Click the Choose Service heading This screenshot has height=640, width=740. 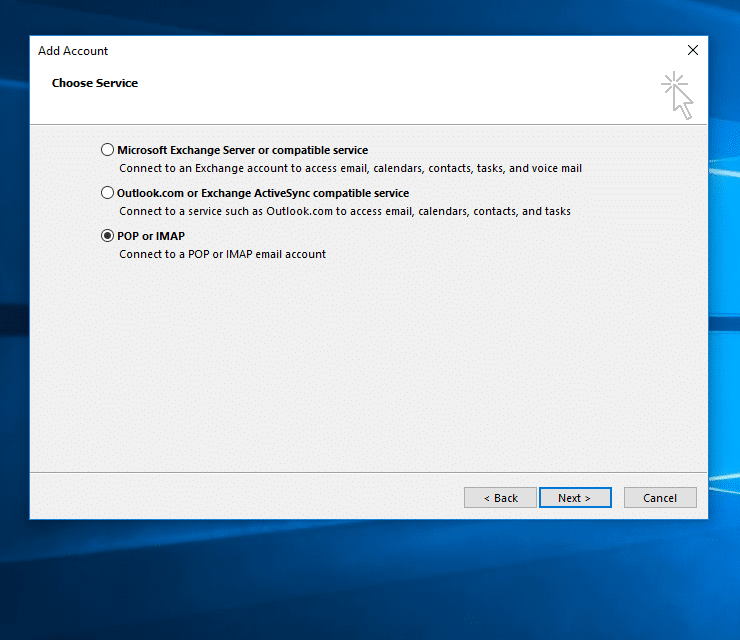pyautogui.click(x=95, y=83)
